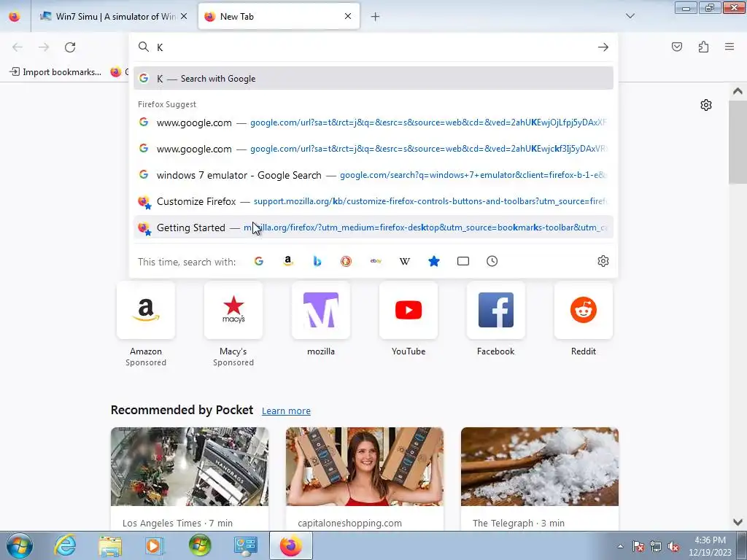Open Customize Firefox bookmark suggestion

tap(373, 201)
